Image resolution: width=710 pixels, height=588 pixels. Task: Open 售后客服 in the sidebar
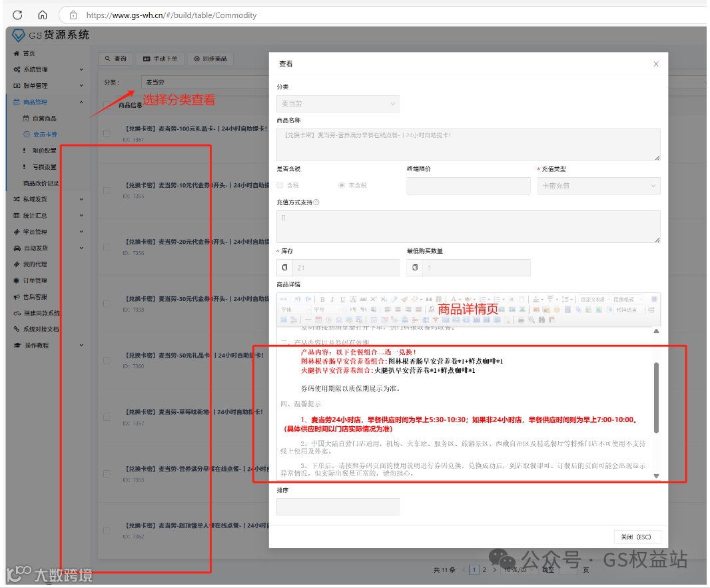click(35, 297)
